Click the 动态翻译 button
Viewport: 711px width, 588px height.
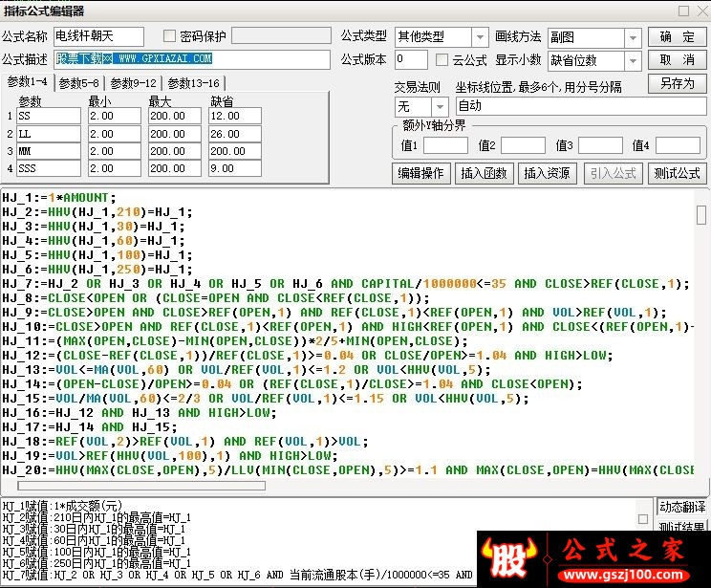(x=682, y=507)
